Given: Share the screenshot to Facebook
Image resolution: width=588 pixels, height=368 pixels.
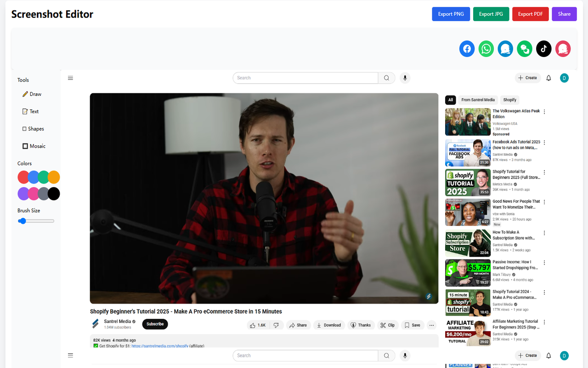Looking at the screenshot, I should (467, 49).
